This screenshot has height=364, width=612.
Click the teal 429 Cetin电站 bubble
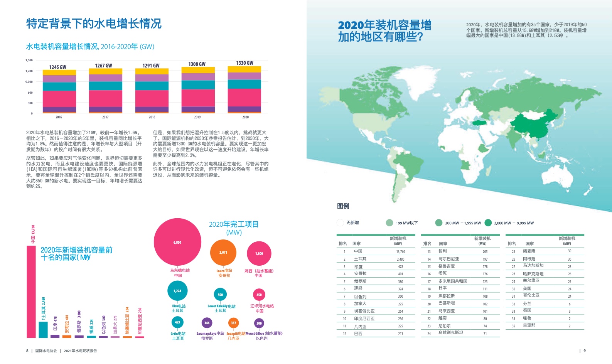tap(177, 322)
